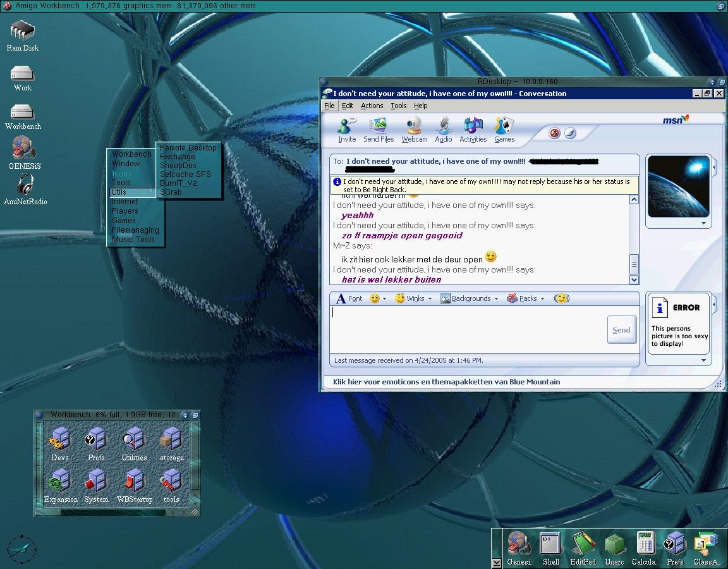Viewport: 728px width, 569px height.
Task: Click the Invite toolbar icon in MSN
Action: click(347, 130)
